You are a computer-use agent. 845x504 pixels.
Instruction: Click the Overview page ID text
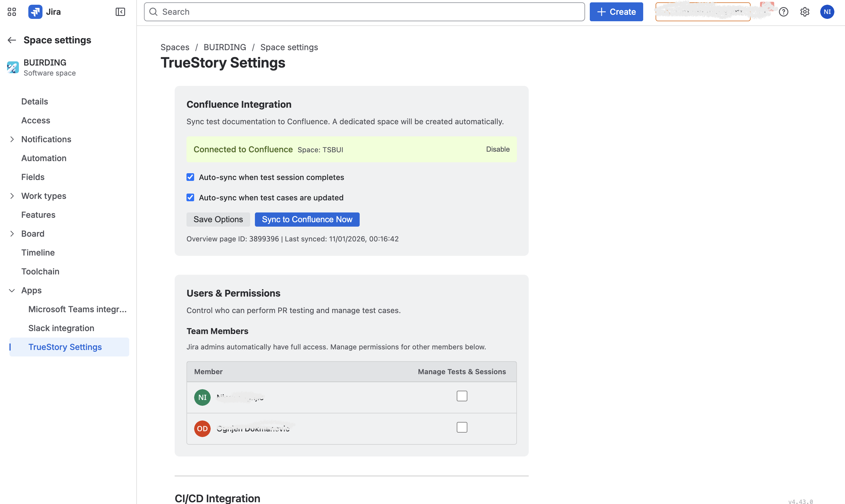tap(232, 239)
